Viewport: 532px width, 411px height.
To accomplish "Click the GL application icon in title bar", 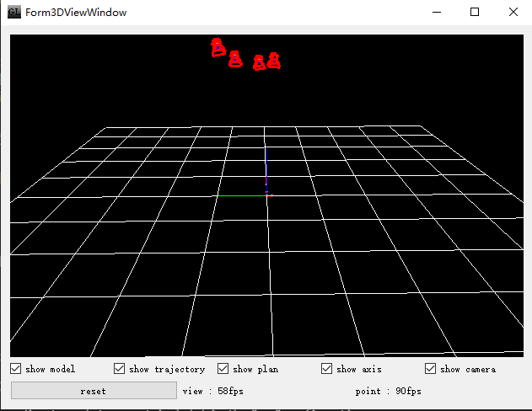I will [14, 12].
